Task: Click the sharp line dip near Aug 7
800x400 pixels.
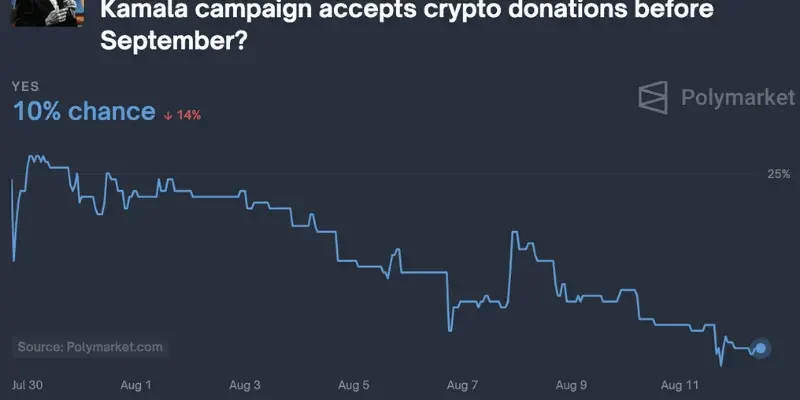Action: pos(450,330)
